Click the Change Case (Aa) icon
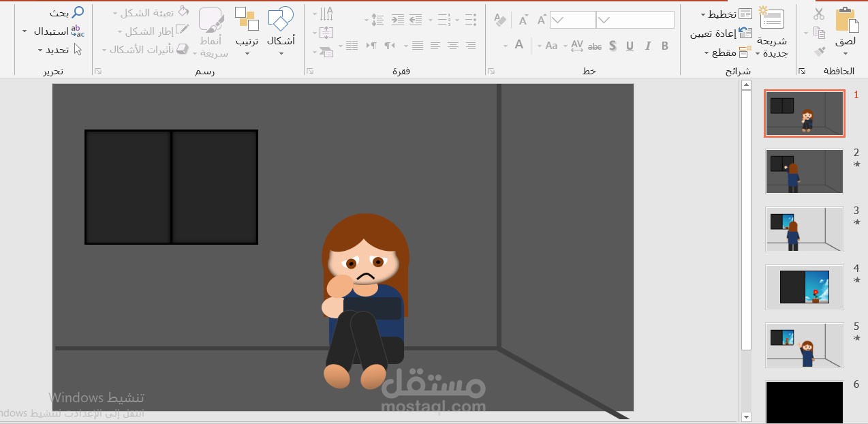868x424 pixels. (551, 46)
